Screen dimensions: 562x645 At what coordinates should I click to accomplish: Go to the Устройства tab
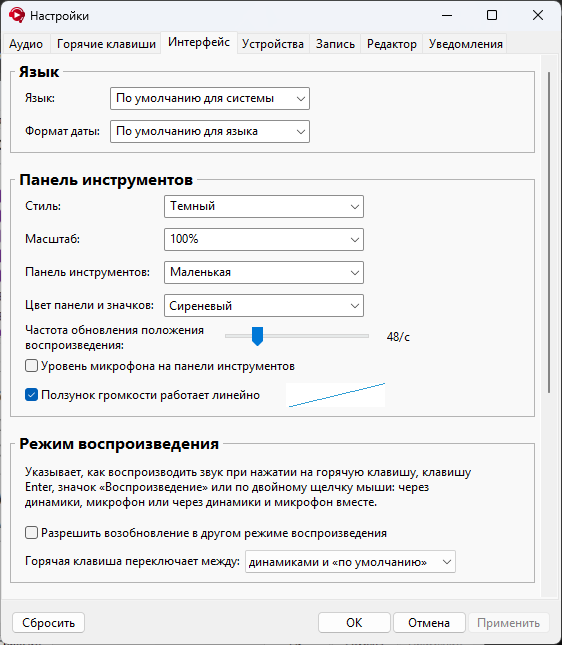pyautogui.click(x=273, y=44)
